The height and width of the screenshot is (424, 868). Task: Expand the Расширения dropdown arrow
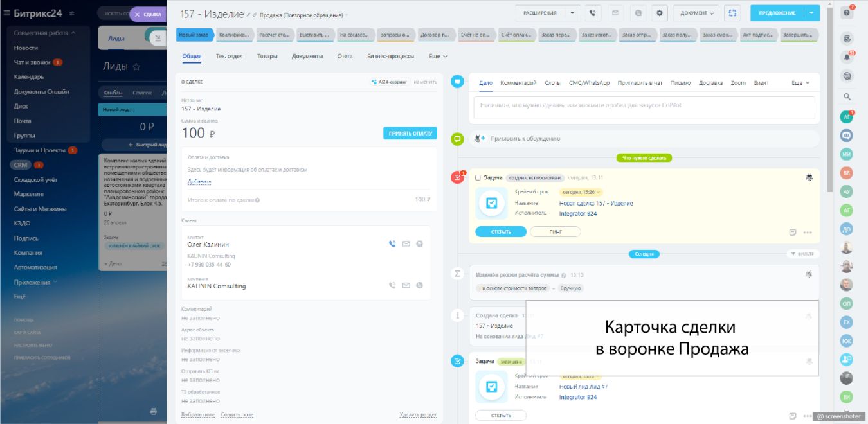point(572,13)
